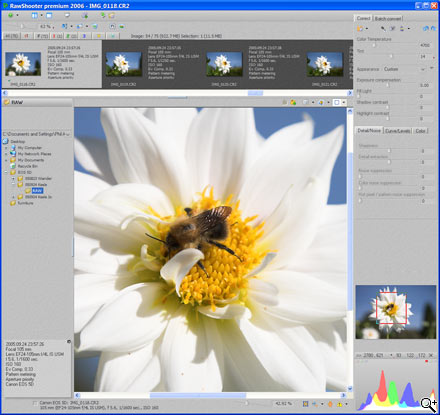Viewport: 440px width, 415px height.
Task: Click the green circle icon in top toolbar
Action: pos(11,15)
